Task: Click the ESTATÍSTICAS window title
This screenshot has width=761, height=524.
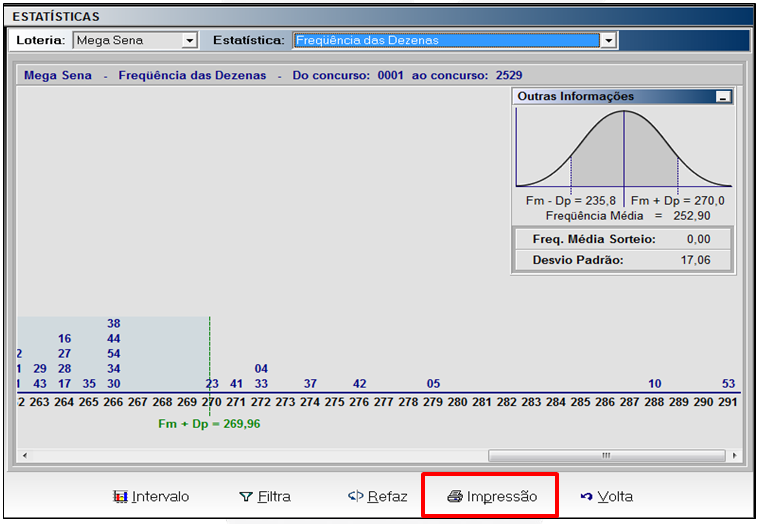Action: coord(56,17)
